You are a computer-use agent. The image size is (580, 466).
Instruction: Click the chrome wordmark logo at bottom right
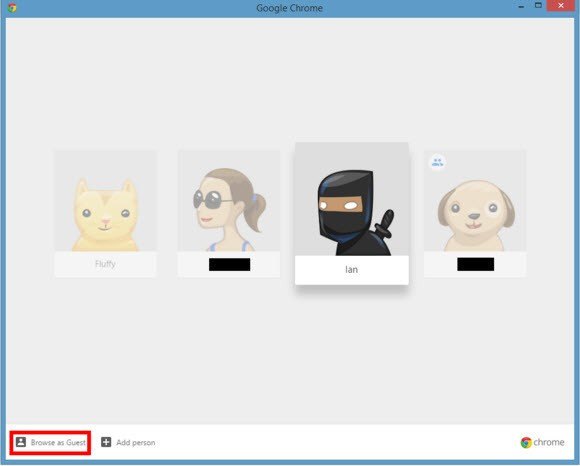[542, 442]
